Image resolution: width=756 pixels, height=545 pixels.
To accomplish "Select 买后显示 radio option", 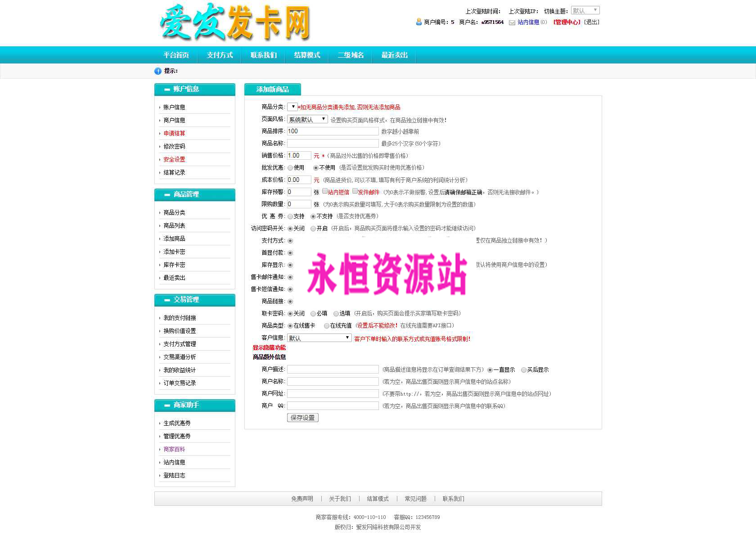I will 523,370.
